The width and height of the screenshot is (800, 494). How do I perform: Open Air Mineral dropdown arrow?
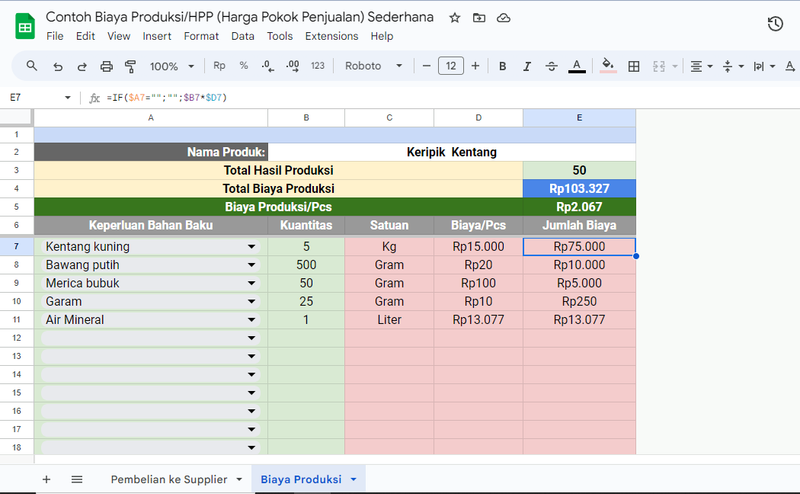tap(252, 320)
